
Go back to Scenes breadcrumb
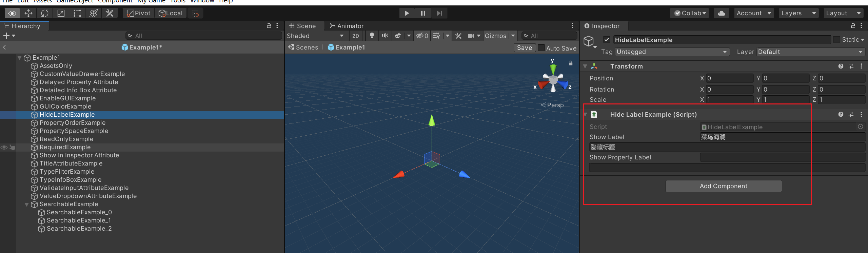click(303, 47)
